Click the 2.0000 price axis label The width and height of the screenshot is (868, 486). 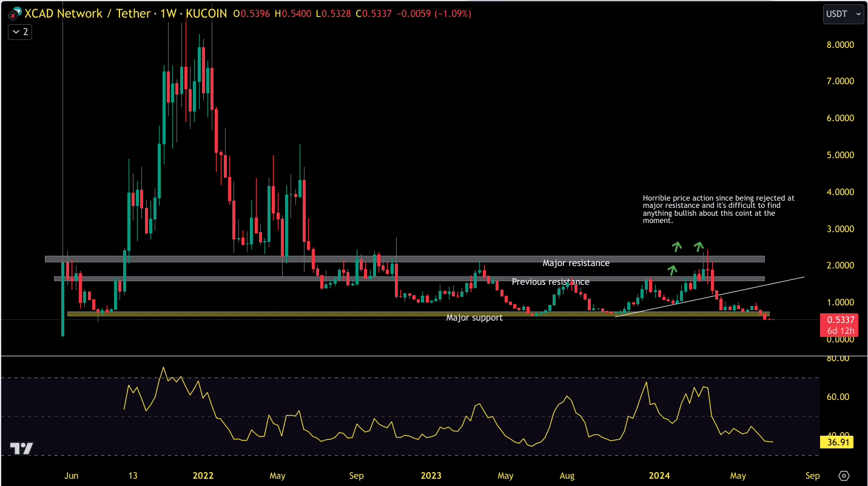pyautogui.click(x=839, y=265)
